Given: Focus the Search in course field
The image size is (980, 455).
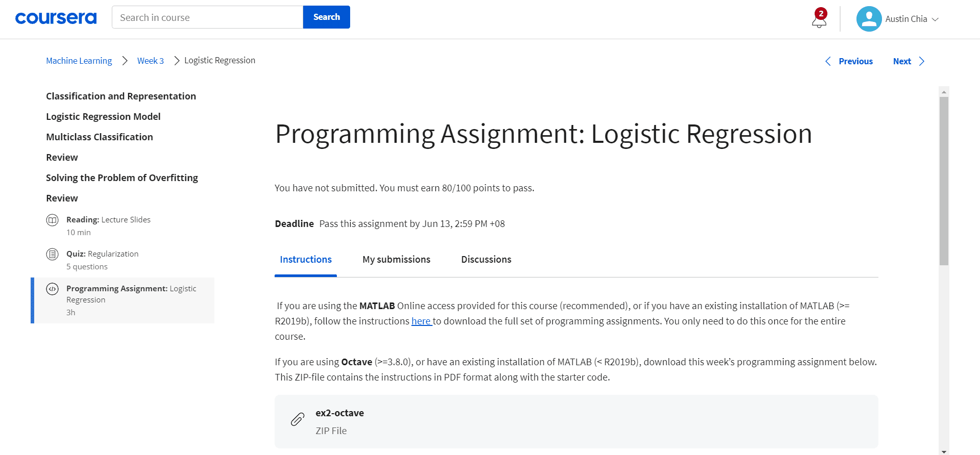Looking at the screenshot, I should [x=207, y=17].
